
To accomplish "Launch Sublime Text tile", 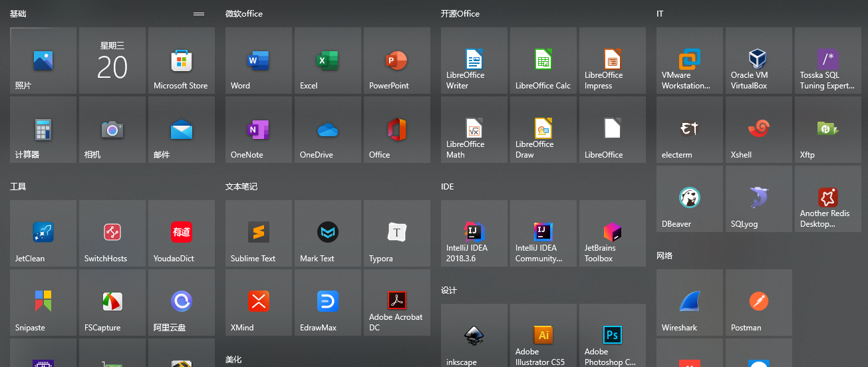I will pos(259,233).
